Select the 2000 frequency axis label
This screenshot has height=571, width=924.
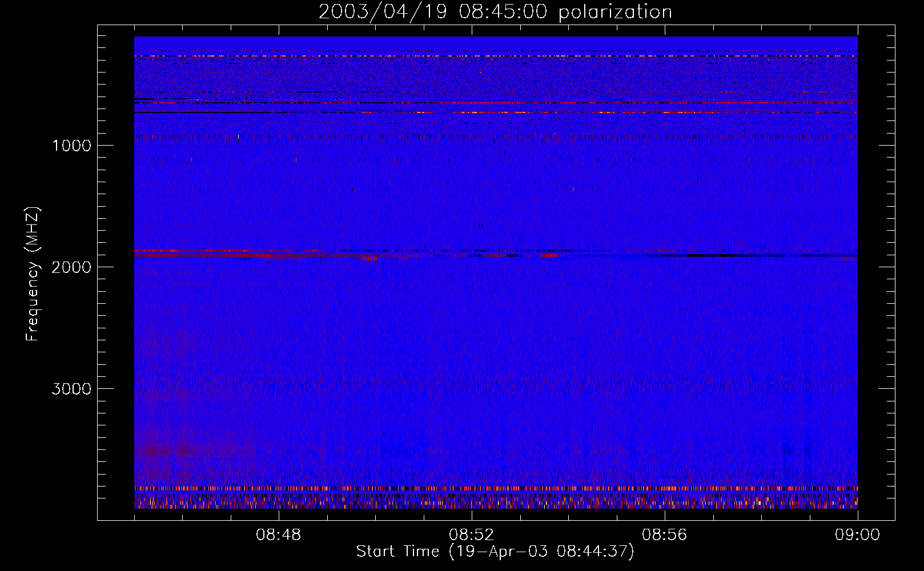(x=71, y=267)
